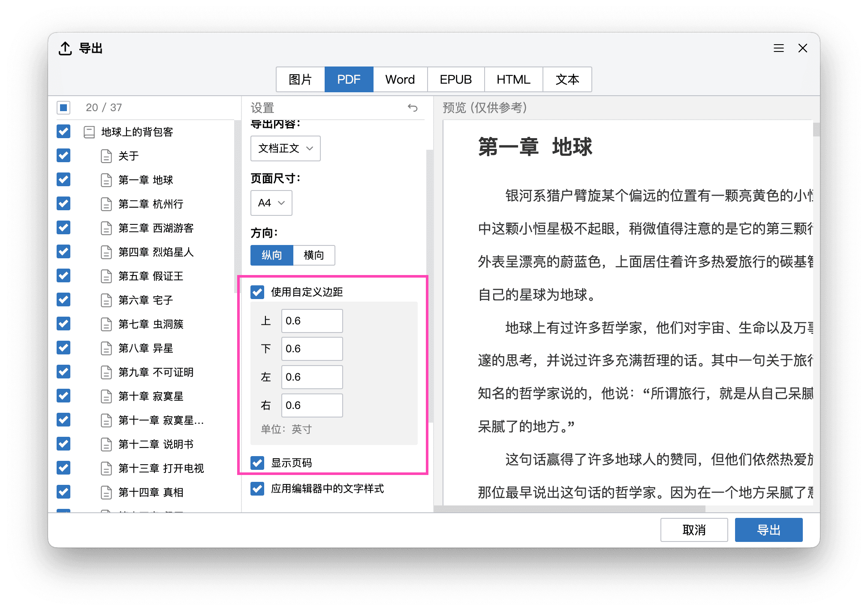The width and height of the screenshot is (868, 611).
Task: Select 横向 landscape orientation
Action: click(x=314, y=255)
